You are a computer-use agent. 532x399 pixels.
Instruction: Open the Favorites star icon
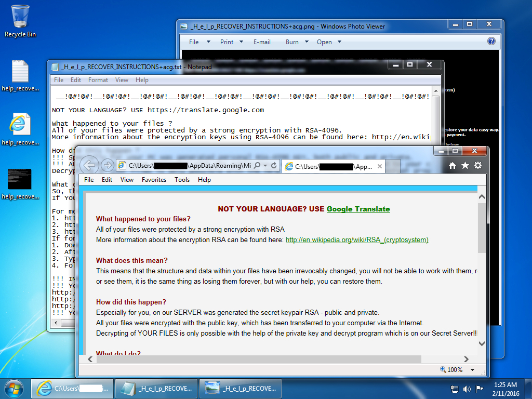(465, 165)
